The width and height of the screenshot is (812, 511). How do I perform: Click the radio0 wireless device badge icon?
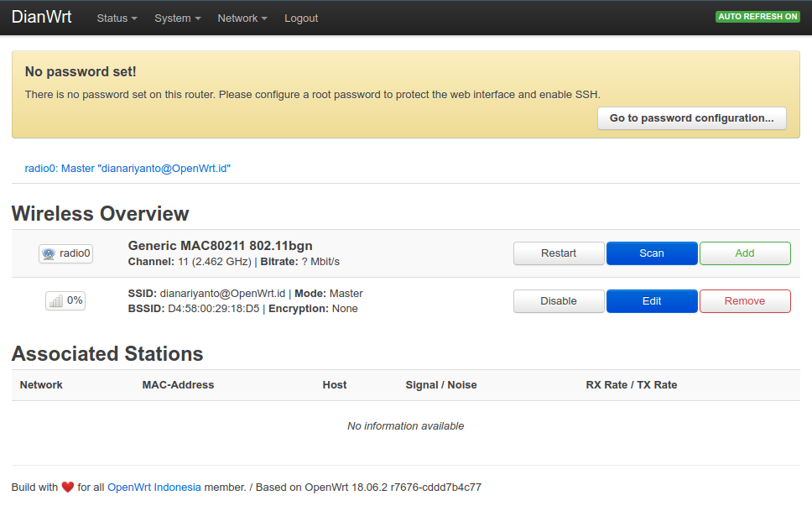point(49,253)
